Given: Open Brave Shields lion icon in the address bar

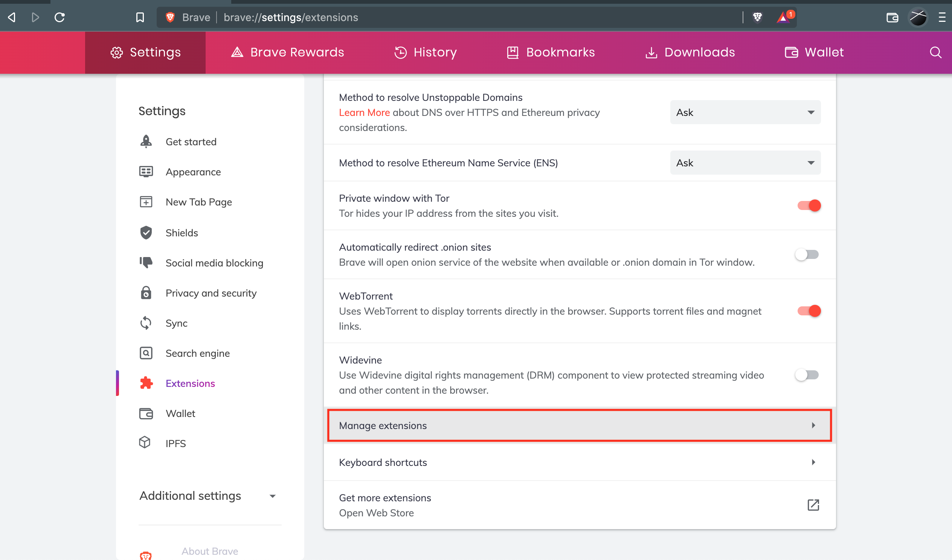Looking at the screenshot, I should (x=757, y=17).
